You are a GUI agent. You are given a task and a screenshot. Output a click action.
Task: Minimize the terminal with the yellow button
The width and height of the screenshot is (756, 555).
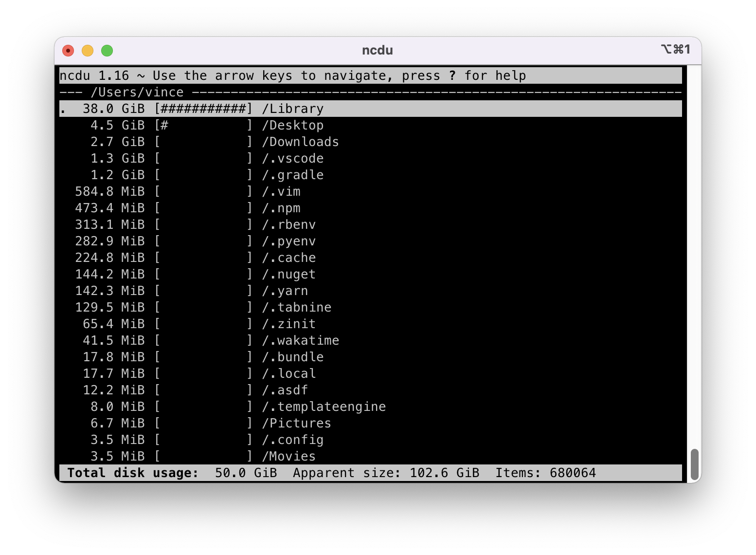[88, 51]
